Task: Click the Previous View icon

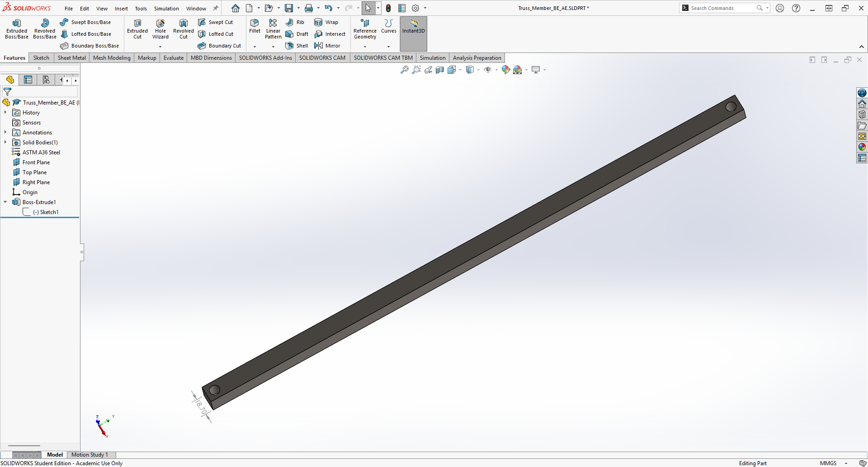Action: pos(428,70)
